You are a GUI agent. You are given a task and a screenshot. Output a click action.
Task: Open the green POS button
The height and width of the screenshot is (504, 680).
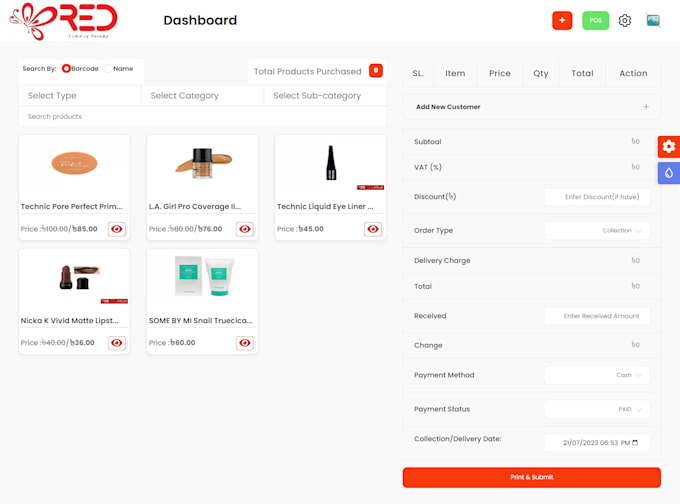595,20
